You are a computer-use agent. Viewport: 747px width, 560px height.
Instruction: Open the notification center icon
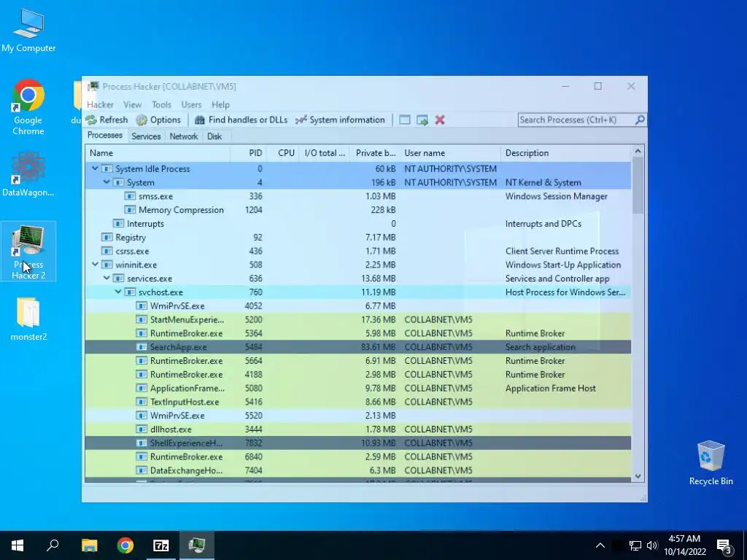click(724, 547)
